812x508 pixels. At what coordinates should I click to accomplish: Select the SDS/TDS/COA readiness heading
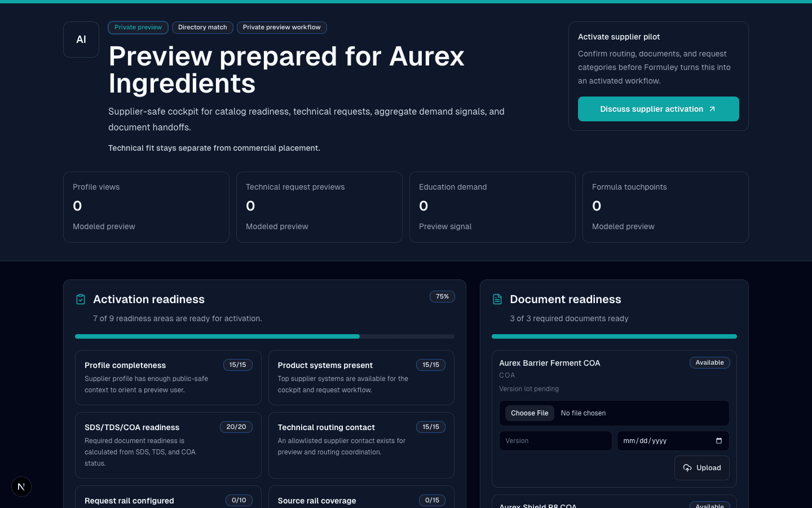point(132,428)
